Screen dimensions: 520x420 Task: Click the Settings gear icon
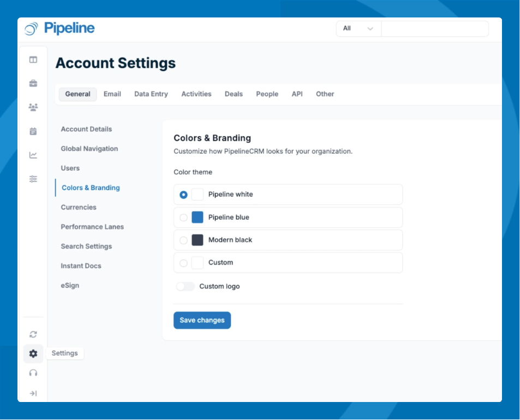pyautogui.click(x=33, y=353)
